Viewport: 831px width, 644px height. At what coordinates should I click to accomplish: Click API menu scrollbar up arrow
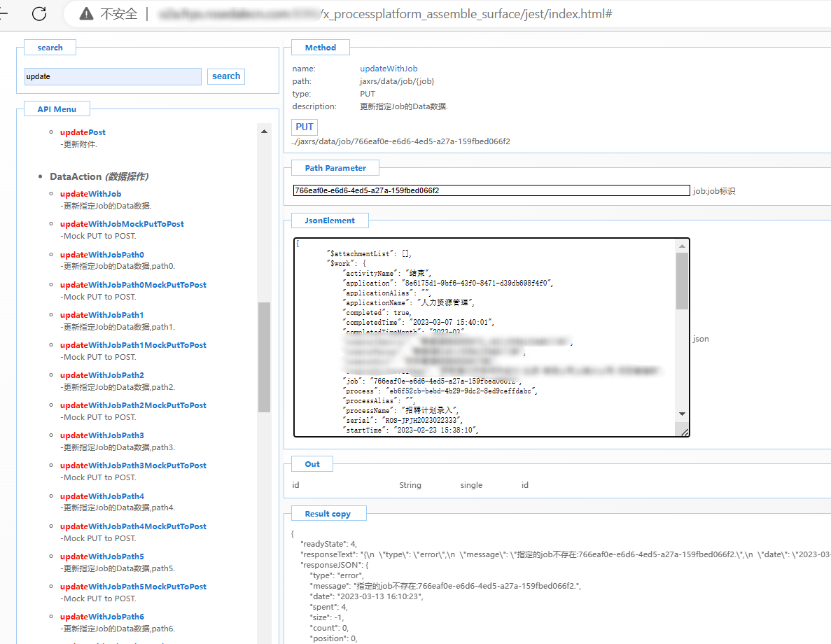[x=264, y=132]
